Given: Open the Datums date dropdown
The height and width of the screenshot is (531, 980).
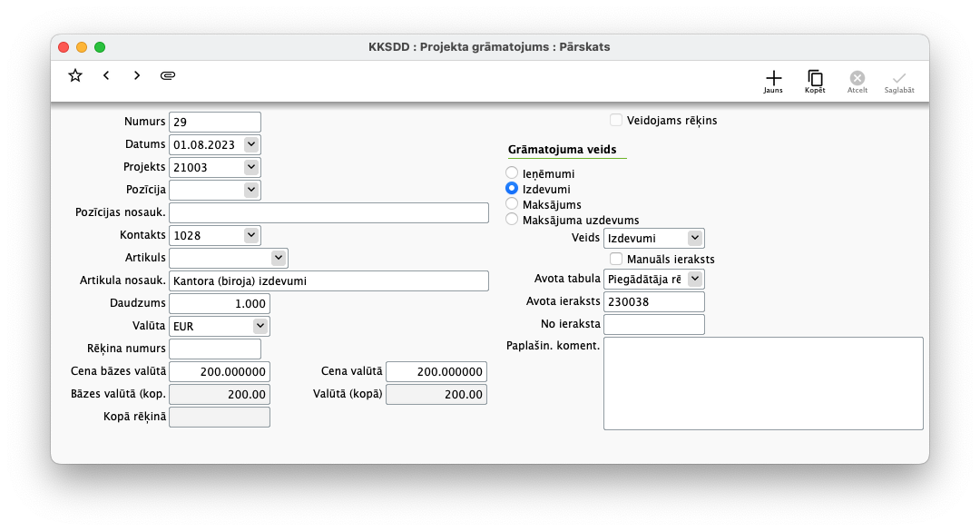Looking at the screenshot, I should (251, 144).
